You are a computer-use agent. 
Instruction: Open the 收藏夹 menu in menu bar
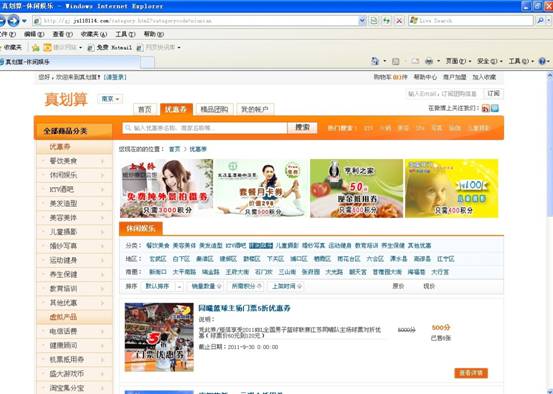tap(94, 34)
